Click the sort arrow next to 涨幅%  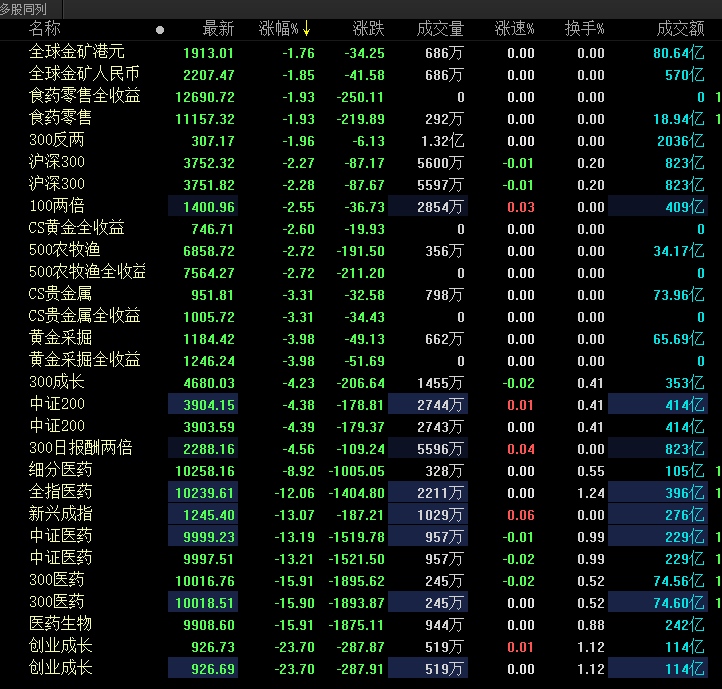pyautogui.click(x=307, y=29)
